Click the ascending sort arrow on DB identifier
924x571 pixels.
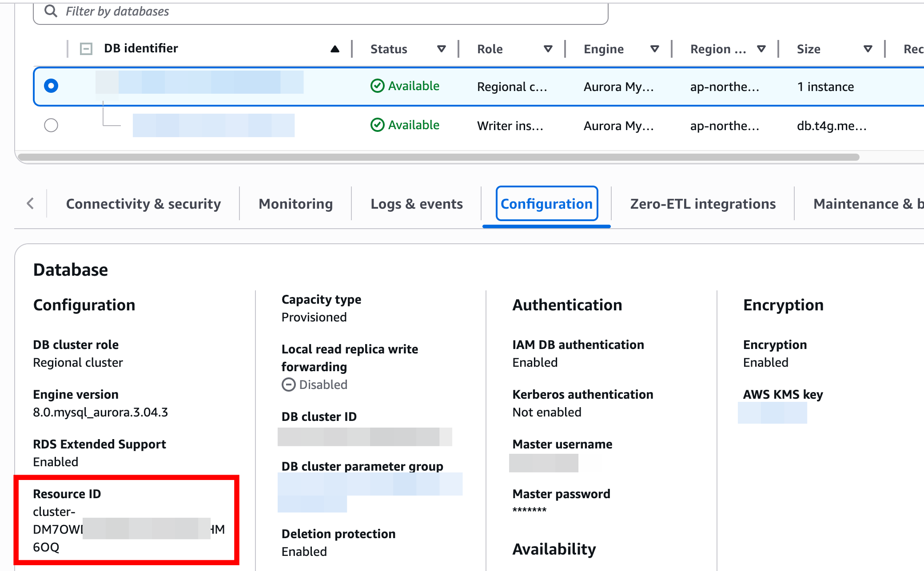point(335,49)
